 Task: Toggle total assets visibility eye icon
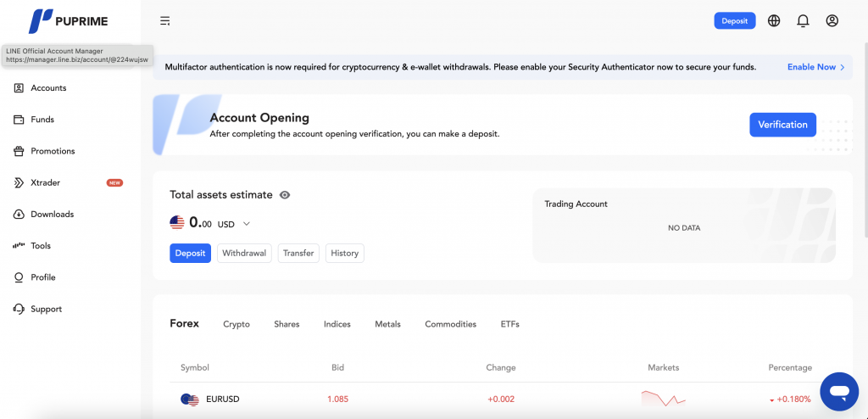coord(285,195)
